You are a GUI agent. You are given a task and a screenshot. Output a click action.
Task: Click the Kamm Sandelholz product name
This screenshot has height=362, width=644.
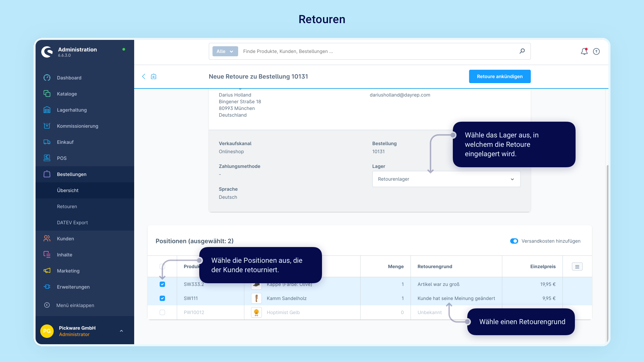coord(286,298)
